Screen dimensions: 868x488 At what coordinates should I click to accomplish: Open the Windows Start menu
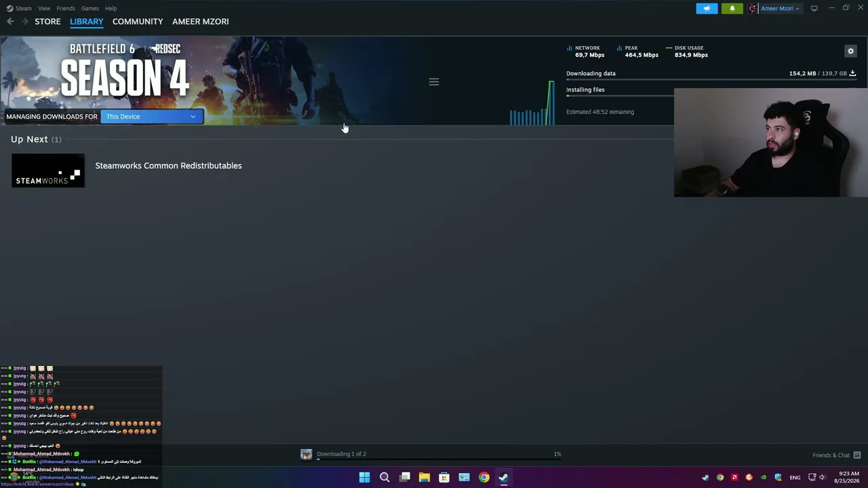[x=364, y=477]
